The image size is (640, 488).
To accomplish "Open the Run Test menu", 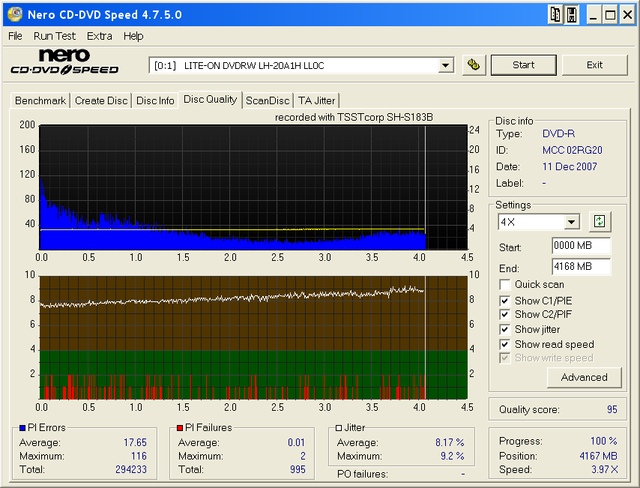I will (x=54, y=36).
